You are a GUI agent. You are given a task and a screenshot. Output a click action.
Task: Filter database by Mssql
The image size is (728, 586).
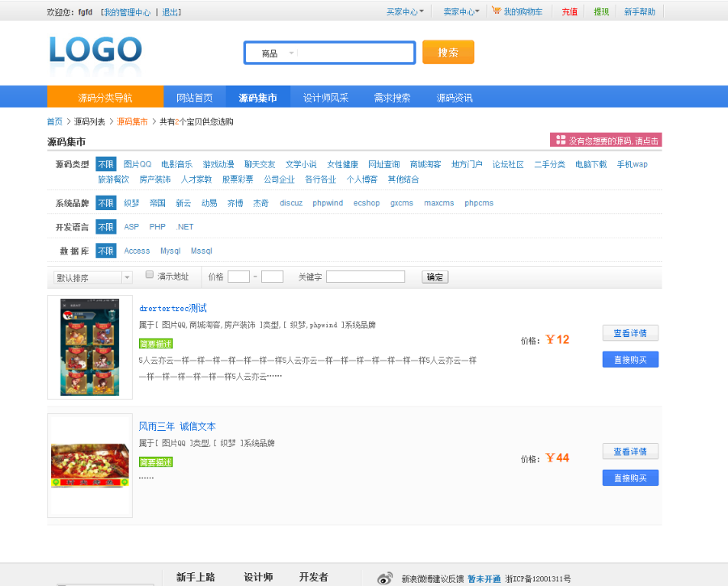click(x=201, y=251)
